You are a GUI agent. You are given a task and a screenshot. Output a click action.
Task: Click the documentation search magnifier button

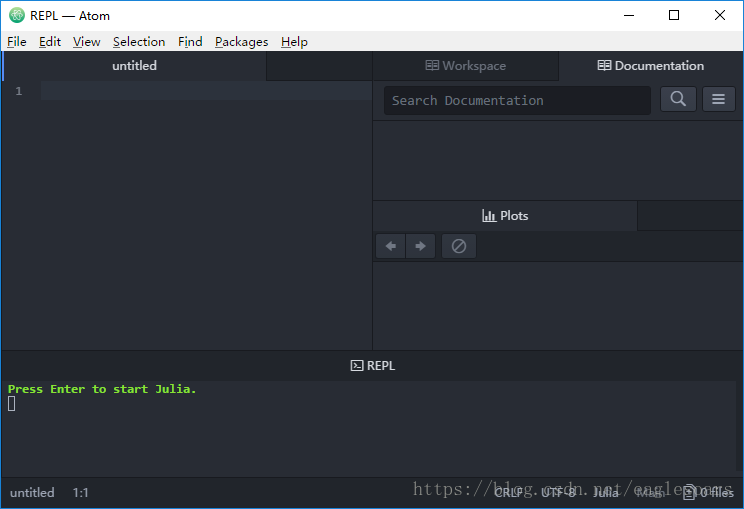(678, 99)
